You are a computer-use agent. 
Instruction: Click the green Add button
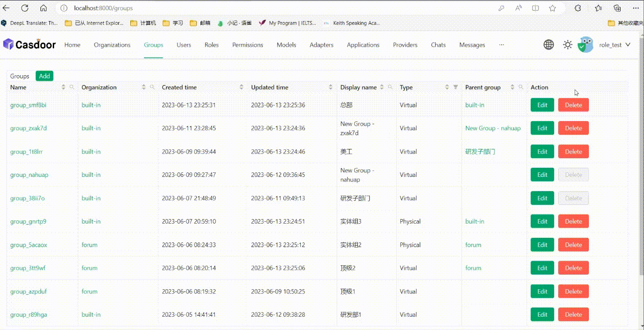pos(44,76)
